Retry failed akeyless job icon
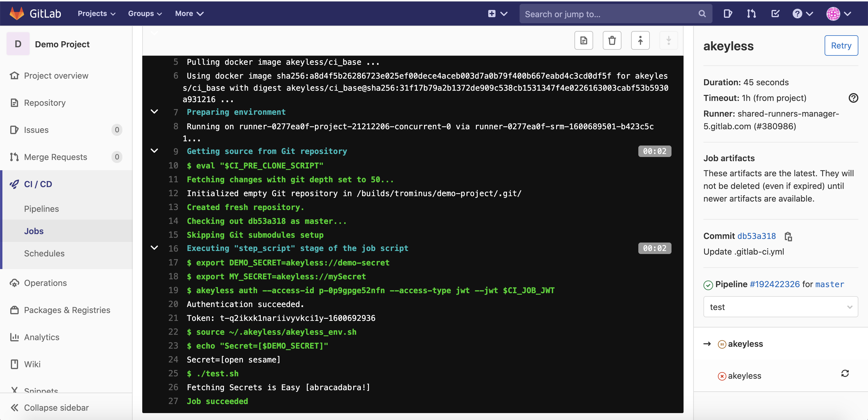The width and height of the screenshot is (868, 420). [x=845, y=374]
